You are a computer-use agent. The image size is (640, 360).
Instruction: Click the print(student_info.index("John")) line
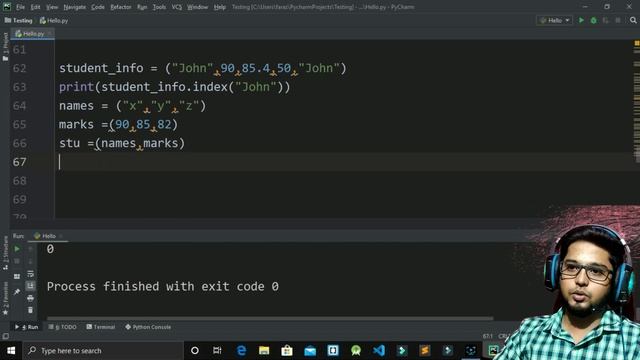coord(175,87)
